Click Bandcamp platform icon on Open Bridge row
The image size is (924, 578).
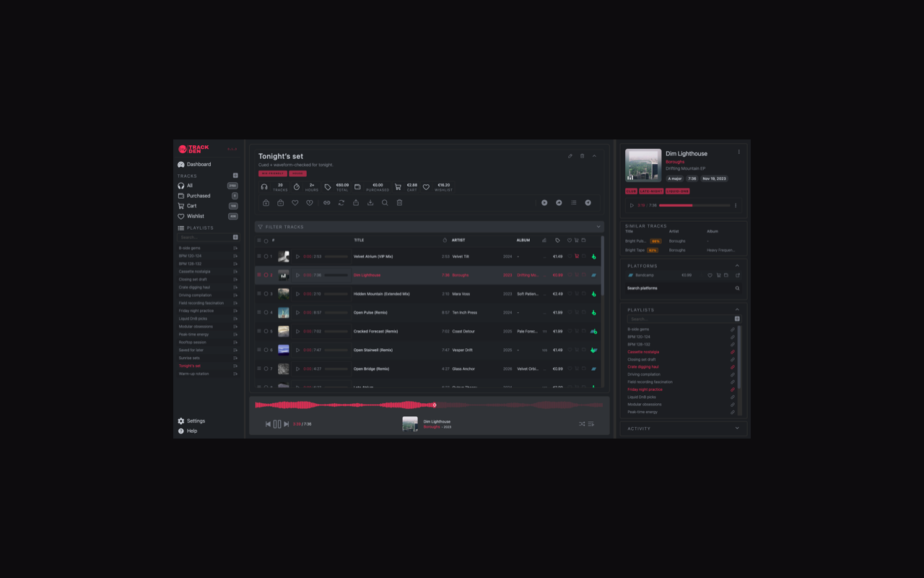(594, 369)
